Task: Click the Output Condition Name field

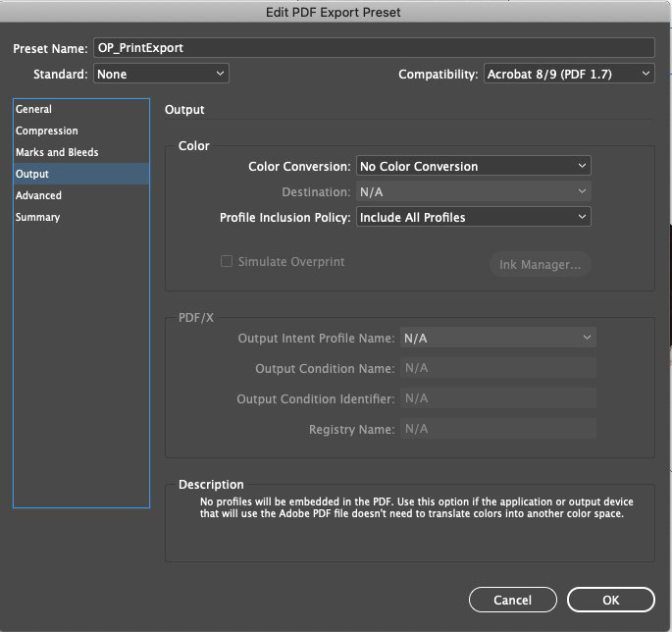Action: 498,368
